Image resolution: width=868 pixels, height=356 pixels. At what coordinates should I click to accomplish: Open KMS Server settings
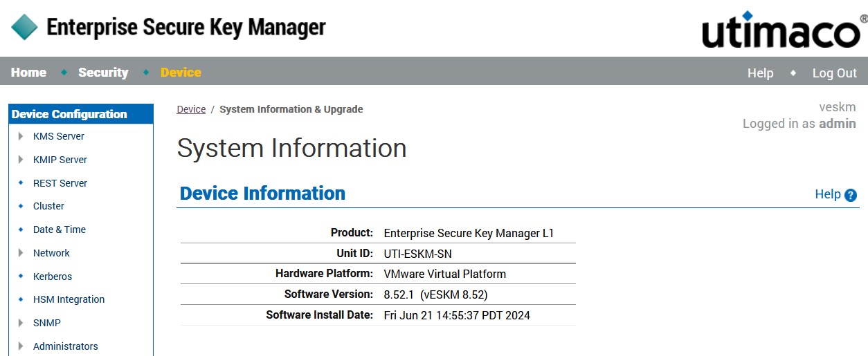tap(59, 136)
